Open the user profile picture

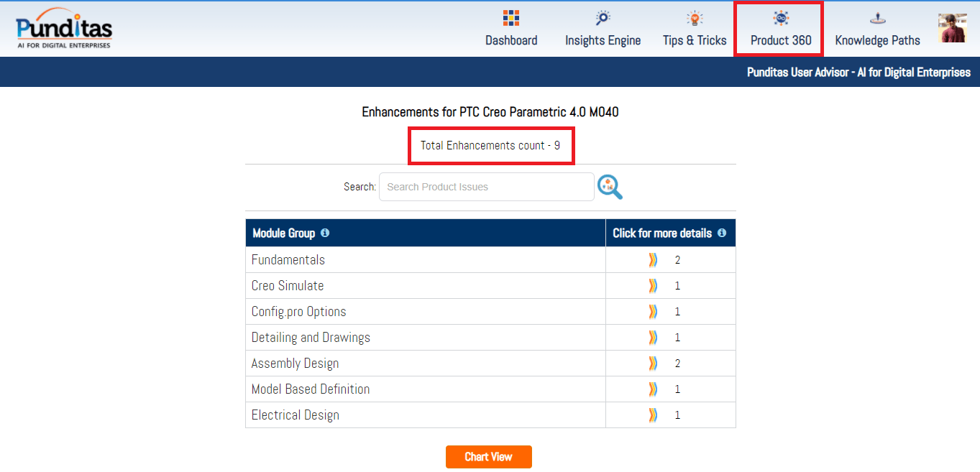[x=952, y=28]
